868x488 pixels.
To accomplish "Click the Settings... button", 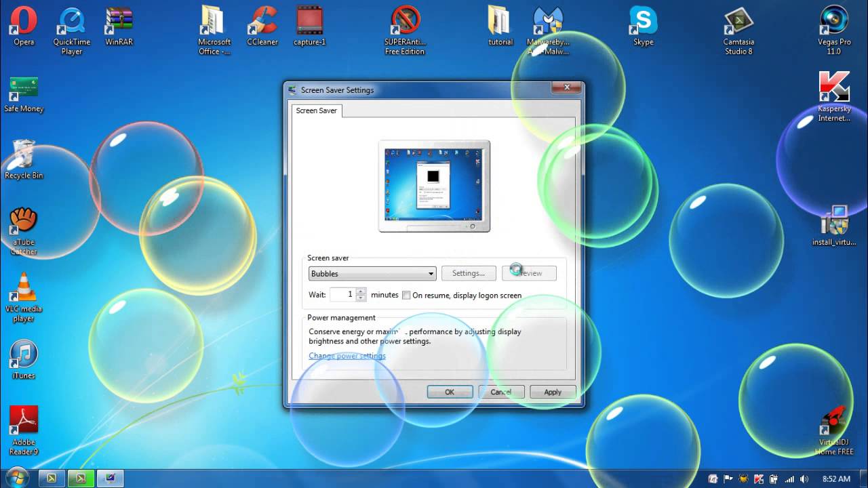I will [469, 273].
